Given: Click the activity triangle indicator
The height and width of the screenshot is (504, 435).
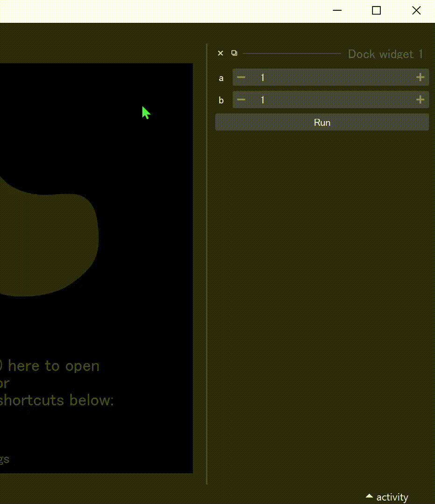Looking at the screenshot, I should click(x=370, y=496).
